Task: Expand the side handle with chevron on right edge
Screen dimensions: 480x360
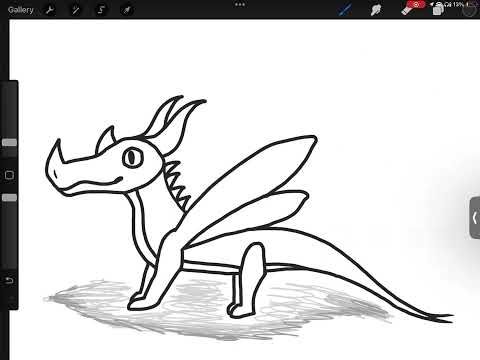Action: tap(475, 218)
